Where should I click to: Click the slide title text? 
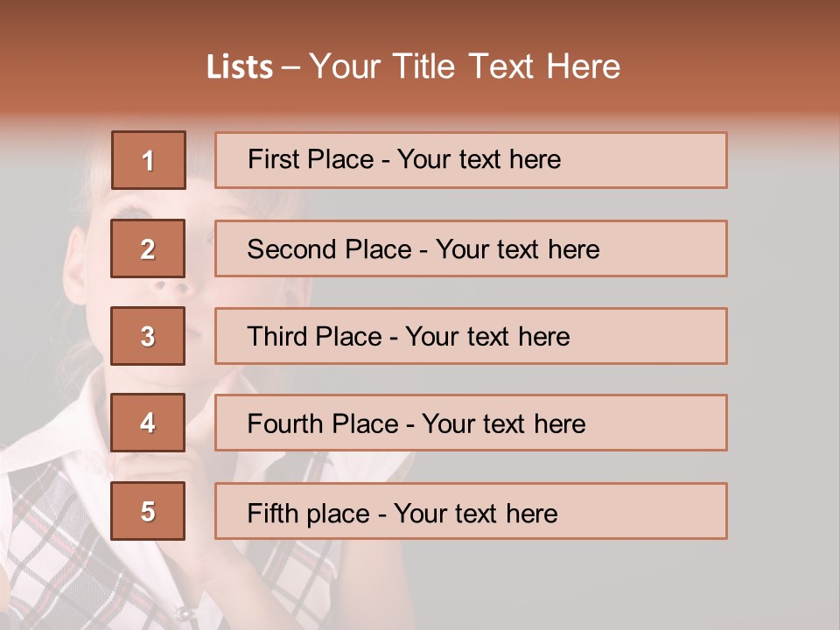[414, 66]
